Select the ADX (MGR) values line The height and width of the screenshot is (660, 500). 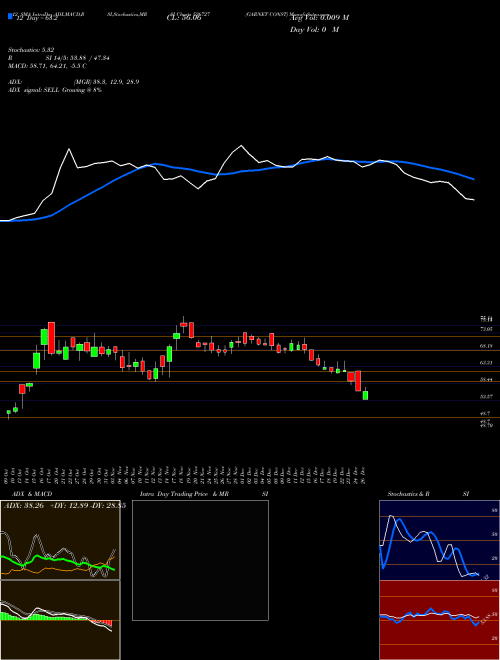point(74,82)
